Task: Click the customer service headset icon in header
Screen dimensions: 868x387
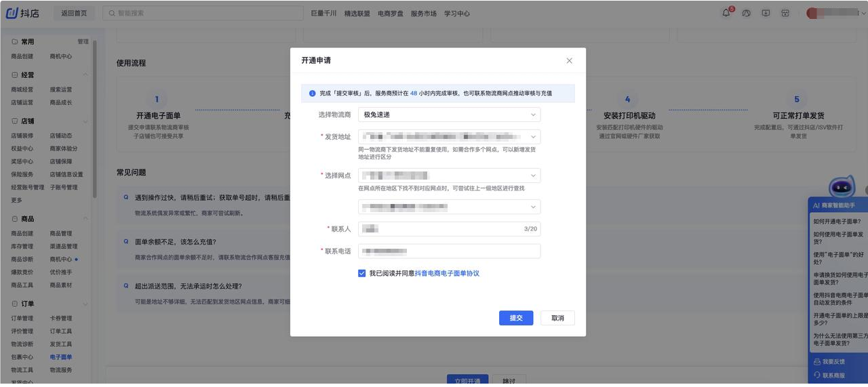Action: pyautogui.click(x=746, y=13)
